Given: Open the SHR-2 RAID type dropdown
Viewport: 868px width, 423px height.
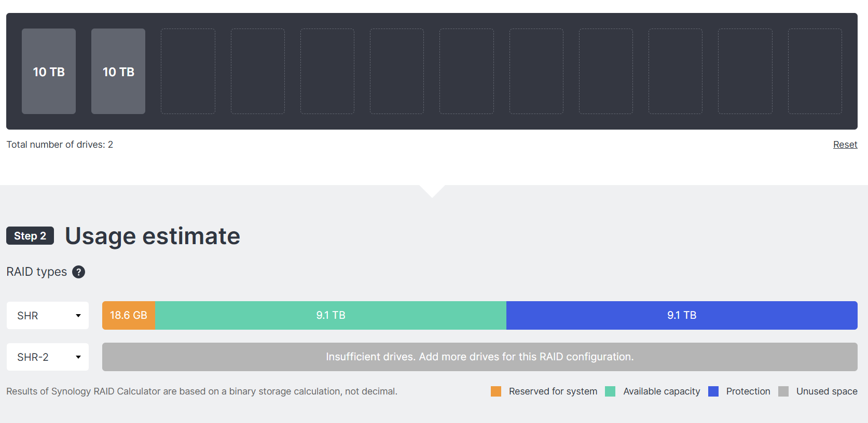Looking at the screenshot, I should pyautogui.click(x=48, y=357).
